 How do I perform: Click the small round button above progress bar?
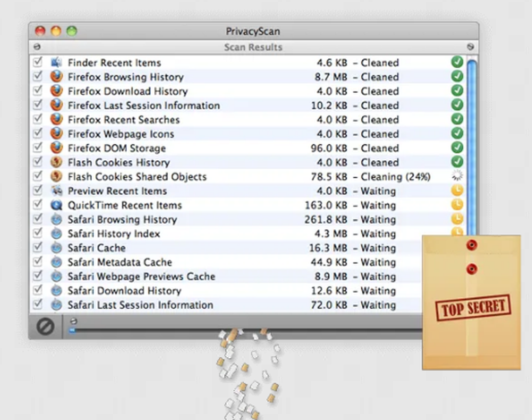pos(73,321)
